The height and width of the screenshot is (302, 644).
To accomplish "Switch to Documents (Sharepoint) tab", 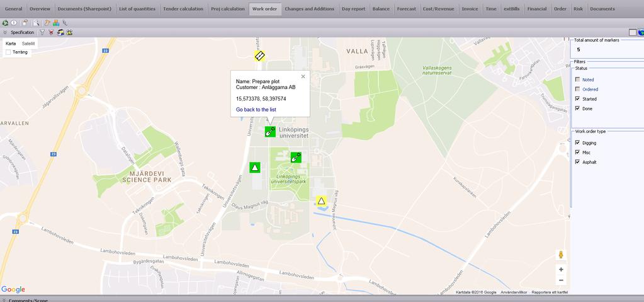I will click(x=84, y=9).
